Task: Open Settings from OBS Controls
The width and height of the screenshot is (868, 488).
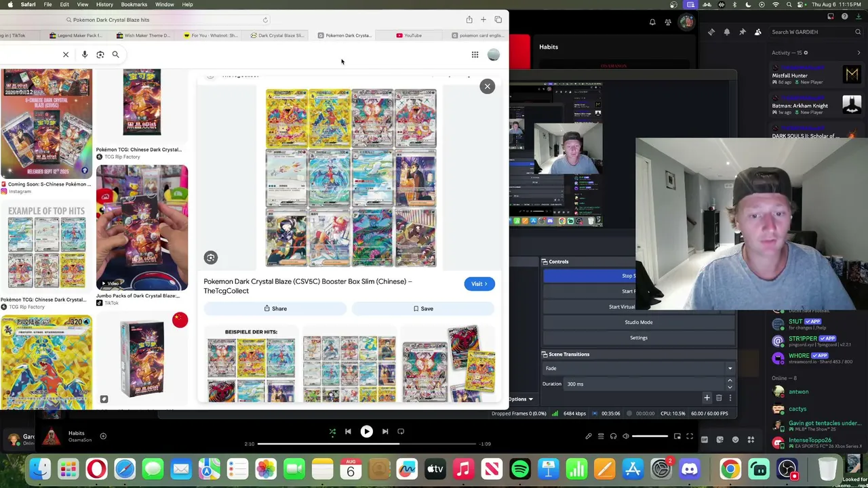Action: (x=638, y=338)
